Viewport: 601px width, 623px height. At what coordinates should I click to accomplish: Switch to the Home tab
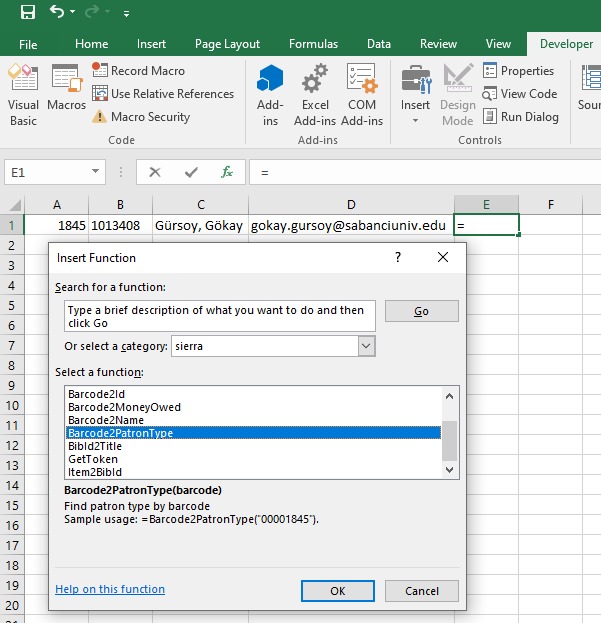[91, 44]
